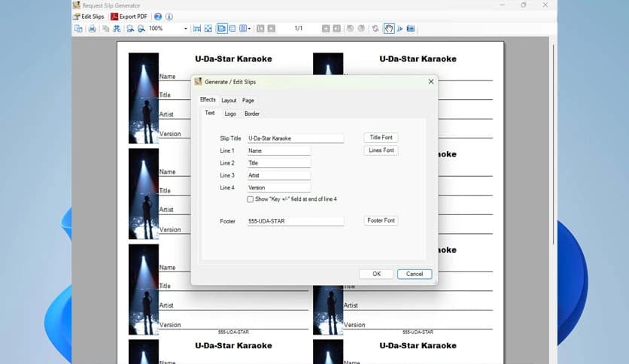
Task: Select the Logo sub-tab
Action: pyautogui.click(x=230, y=114)
